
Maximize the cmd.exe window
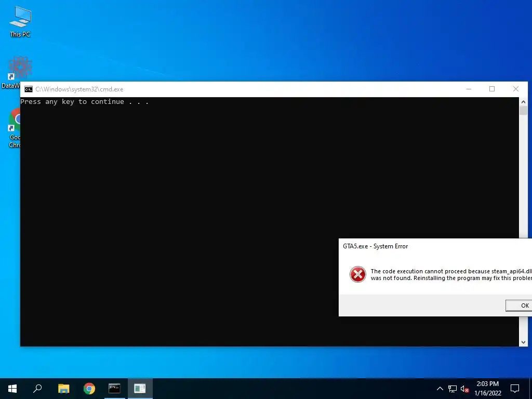point(492,89)
